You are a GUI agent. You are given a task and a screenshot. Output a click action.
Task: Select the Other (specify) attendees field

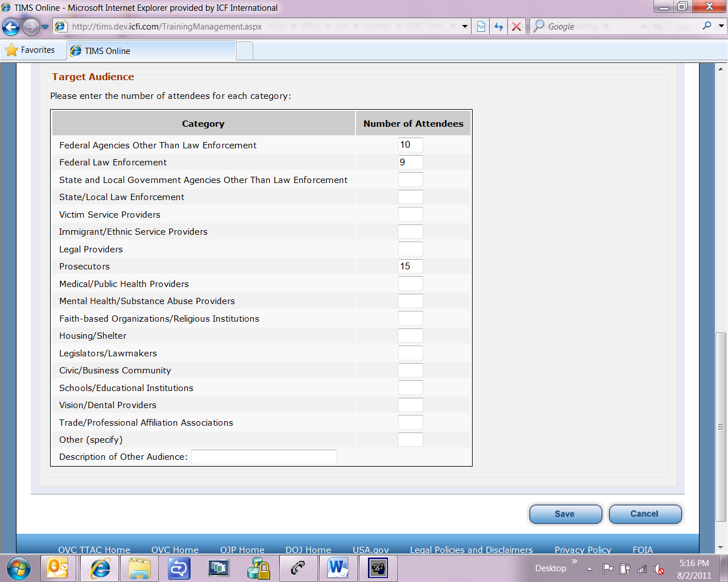point(411,440)
